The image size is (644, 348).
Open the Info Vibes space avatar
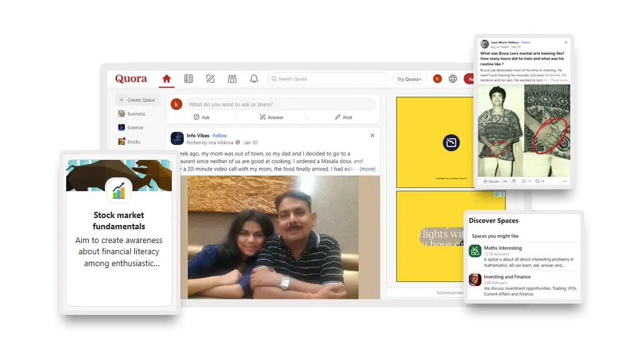click(x=177, y=139)
